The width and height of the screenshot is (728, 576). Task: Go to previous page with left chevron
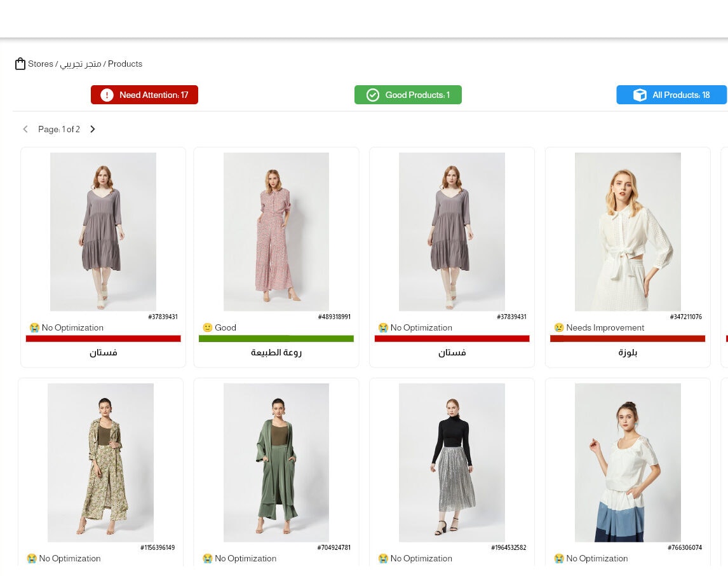[x=25, y=129]
